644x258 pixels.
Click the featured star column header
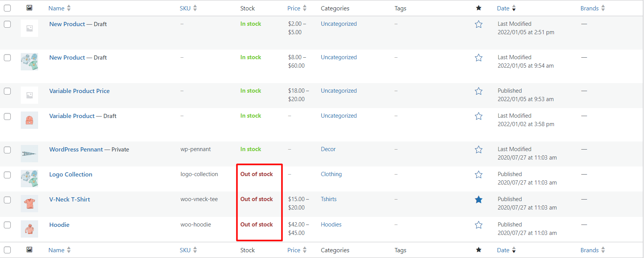[x=478, y=8]
